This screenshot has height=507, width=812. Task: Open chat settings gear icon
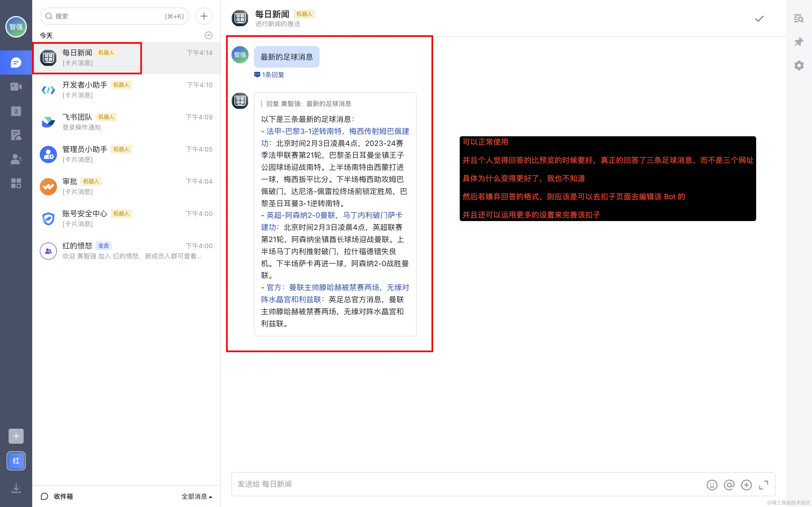(x=799, y=65)
